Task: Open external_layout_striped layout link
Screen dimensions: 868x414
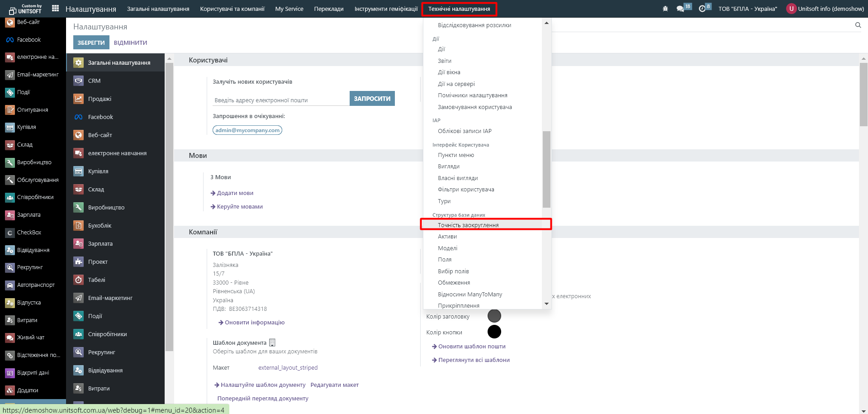Action: click(x=288, y=367)
